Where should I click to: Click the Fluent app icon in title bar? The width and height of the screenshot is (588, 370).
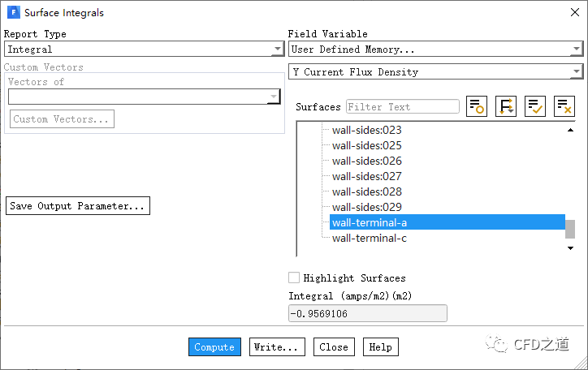point(13,13)
